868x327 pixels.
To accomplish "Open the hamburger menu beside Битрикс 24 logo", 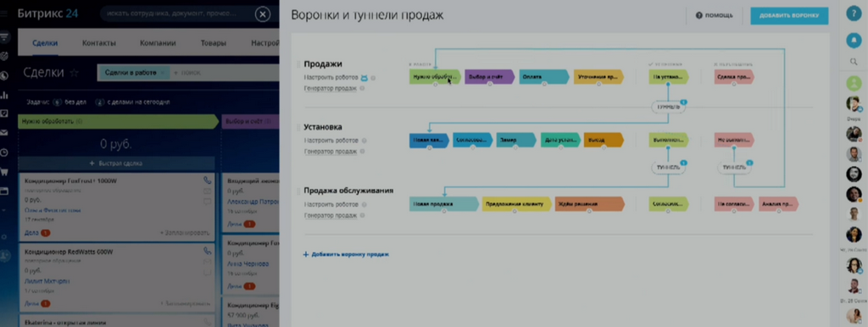I will pyautogui.click(x=4, y=14).
